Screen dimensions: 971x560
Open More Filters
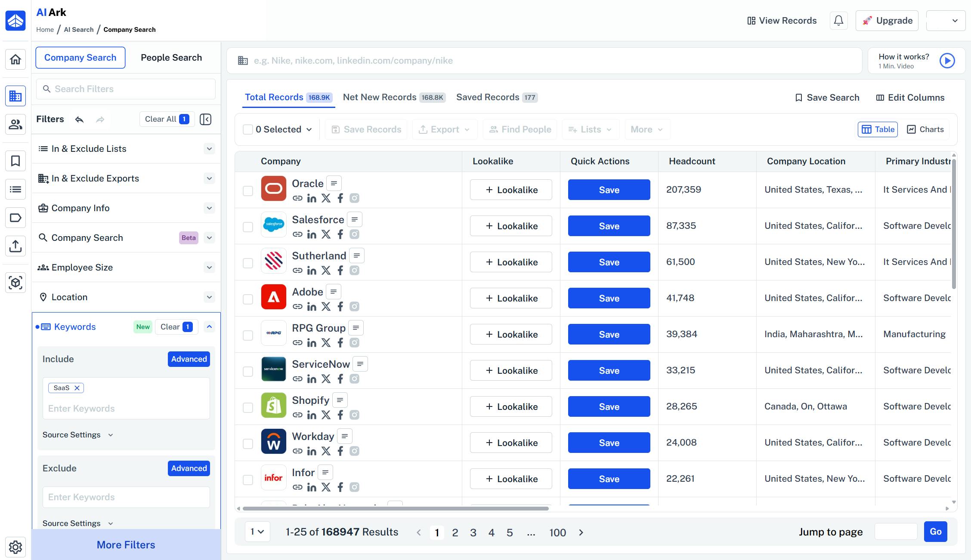126,545
